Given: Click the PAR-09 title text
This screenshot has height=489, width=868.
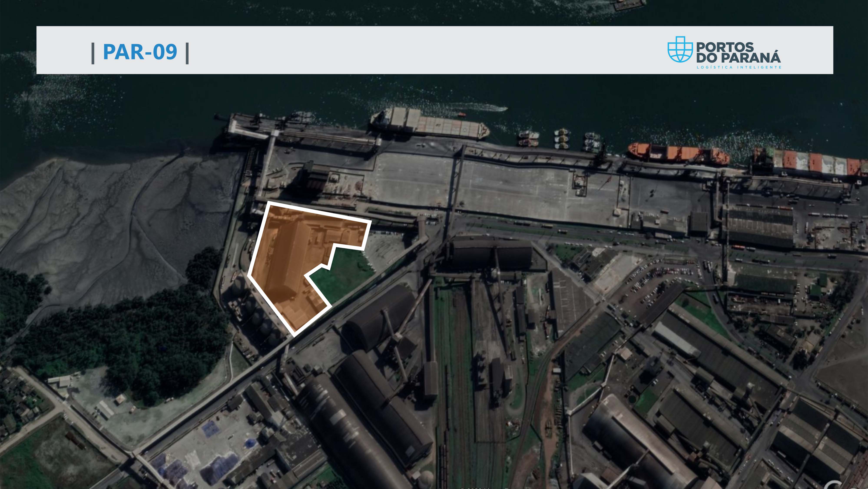Looking at the screenshot, I should point(140,52).
